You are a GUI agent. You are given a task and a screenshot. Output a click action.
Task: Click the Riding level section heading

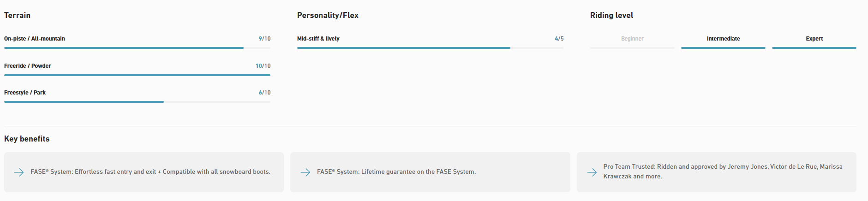point(611,15)
